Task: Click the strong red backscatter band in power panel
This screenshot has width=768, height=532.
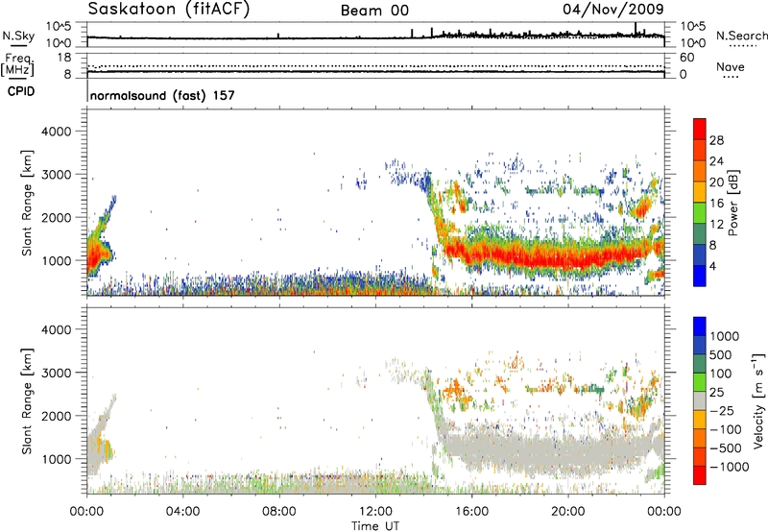Action: tap(554, 255)
